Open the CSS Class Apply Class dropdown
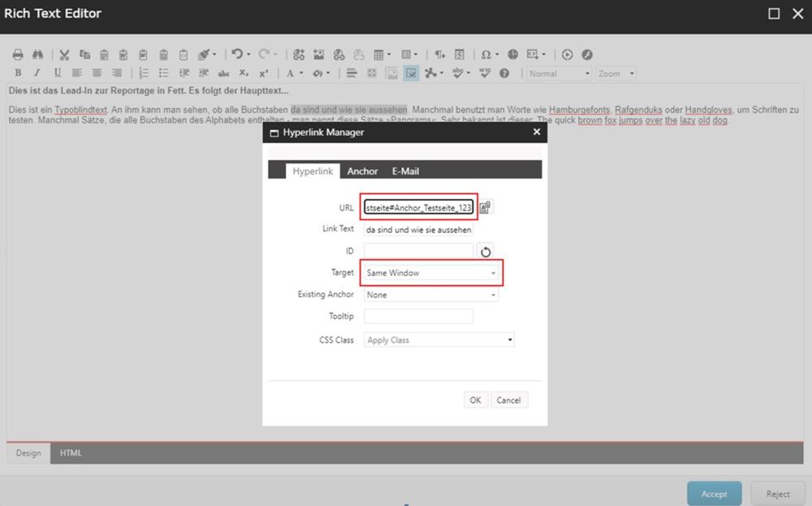The width and height of the screenshot is (812, 506). [439, 340]
